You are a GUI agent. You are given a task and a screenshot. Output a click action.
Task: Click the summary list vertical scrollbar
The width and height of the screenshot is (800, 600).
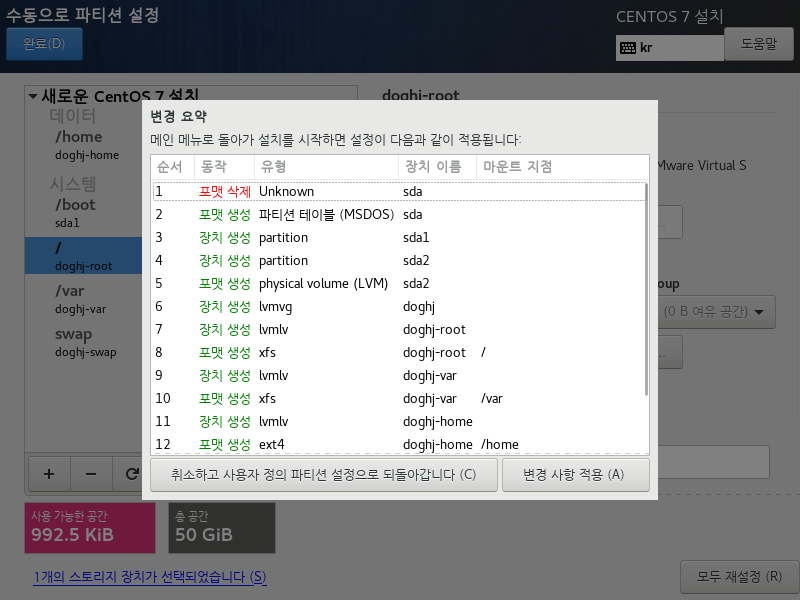click(x=646, y=289)
